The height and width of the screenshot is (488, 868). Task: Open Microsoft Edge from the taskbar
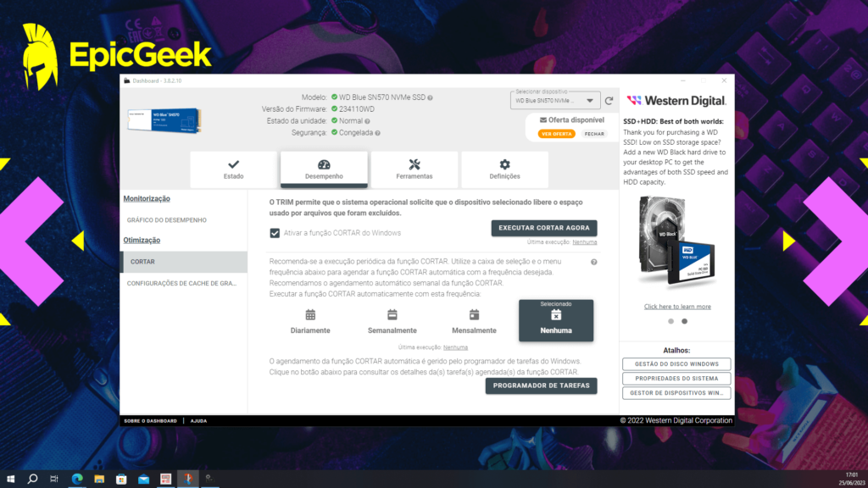77,479
